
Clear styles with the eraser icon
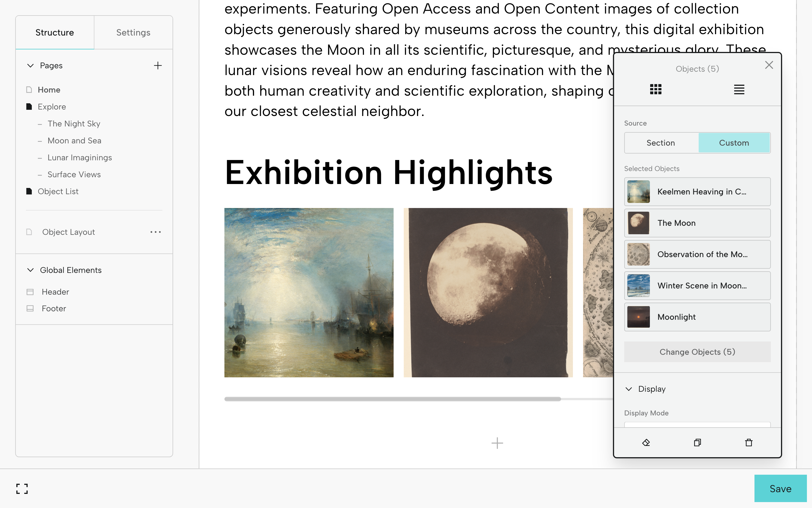point(646,443)
